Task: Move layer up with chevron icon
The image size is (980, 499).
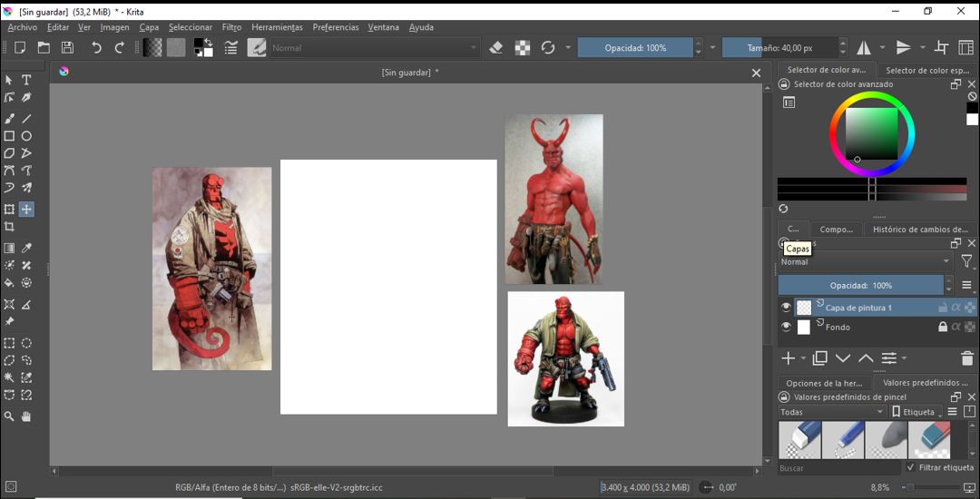Action: coord(866,358)
